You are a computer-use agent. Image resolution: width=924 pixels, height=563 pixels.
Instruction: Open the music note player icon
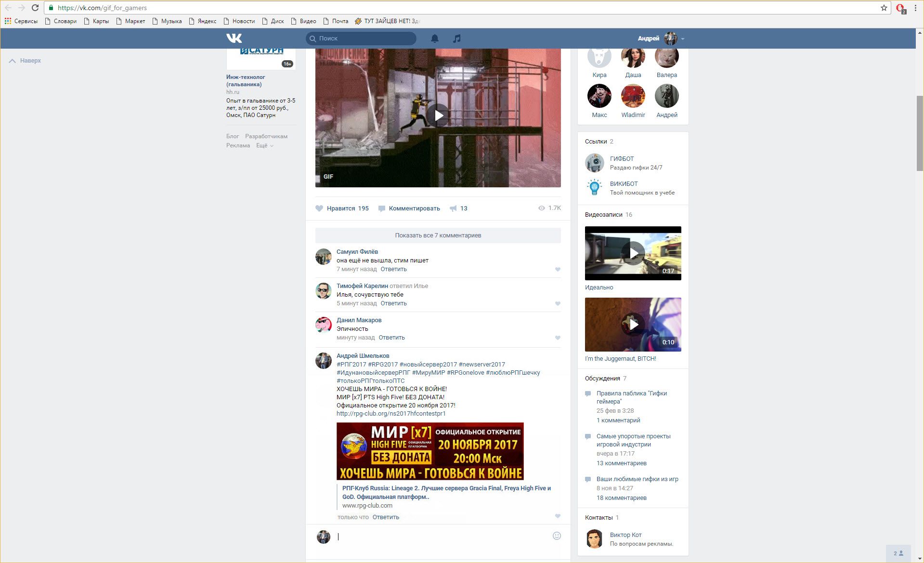click(x=456, y=39)
